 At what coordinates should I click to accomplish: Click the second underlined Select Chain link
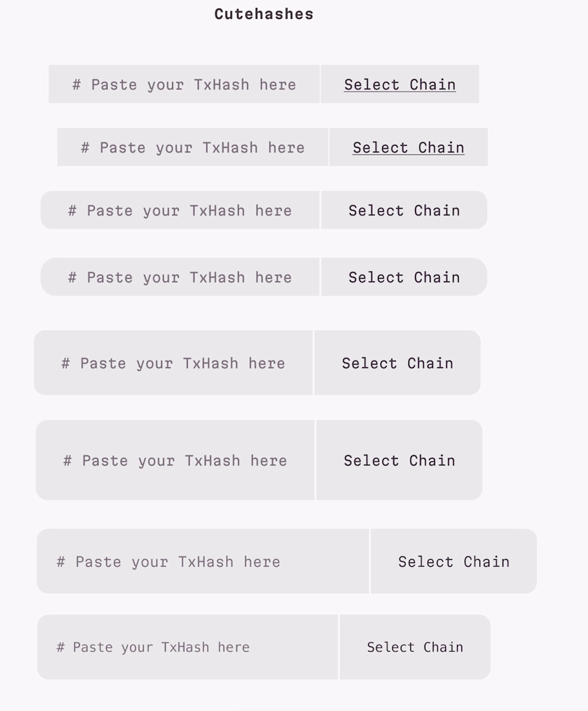pos(408,147)
